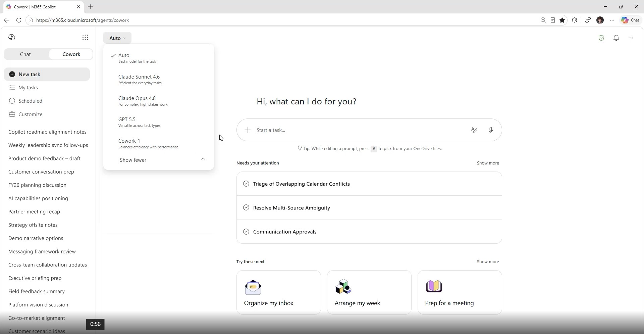Click the plus icon in task box
644x334 pixels.
tap(248, 130)
